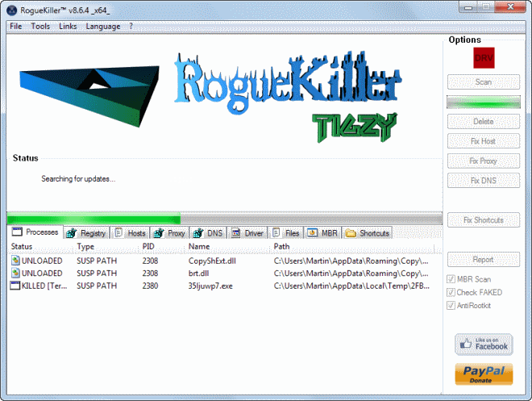Open the ? help menu

[x=131, y=26]
